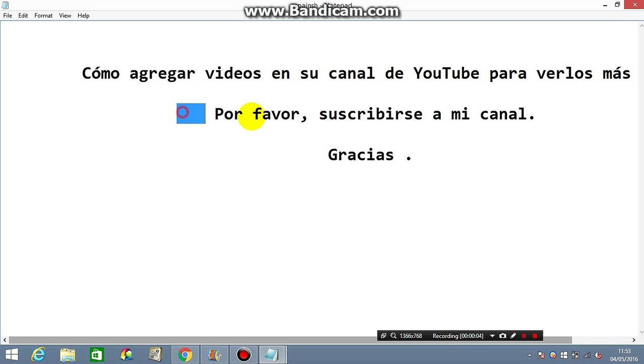Click the down arrow of vertical scrollbar
This screenshot has height=364, width=644.
640,333
